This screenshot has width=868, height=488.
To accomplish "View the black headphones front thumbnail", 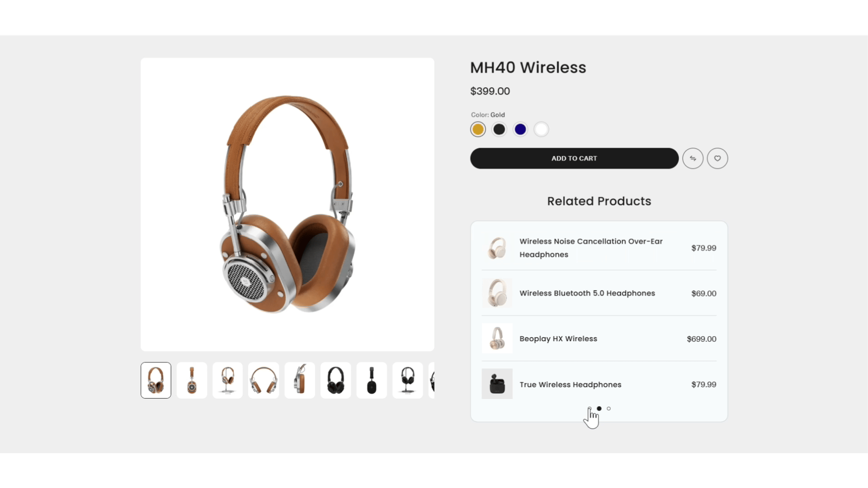I will click(335, 380).
